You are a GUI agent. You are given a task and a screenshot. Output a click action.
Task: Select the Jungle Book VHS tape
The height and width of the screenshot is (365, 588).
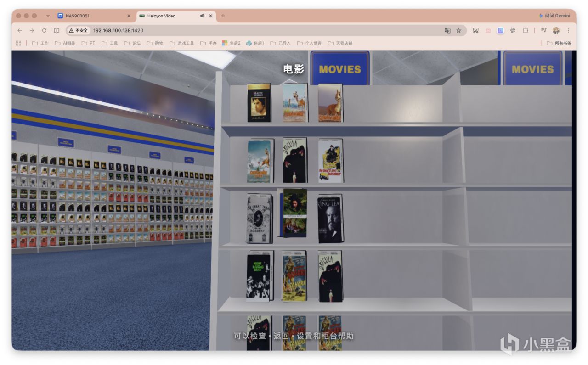[294, 213]
